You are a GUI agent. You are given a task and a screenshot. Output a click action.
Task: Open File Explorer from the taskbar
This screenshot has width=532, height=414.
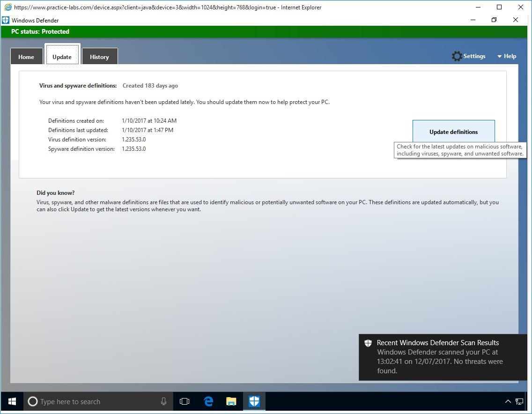coord(231,402)
